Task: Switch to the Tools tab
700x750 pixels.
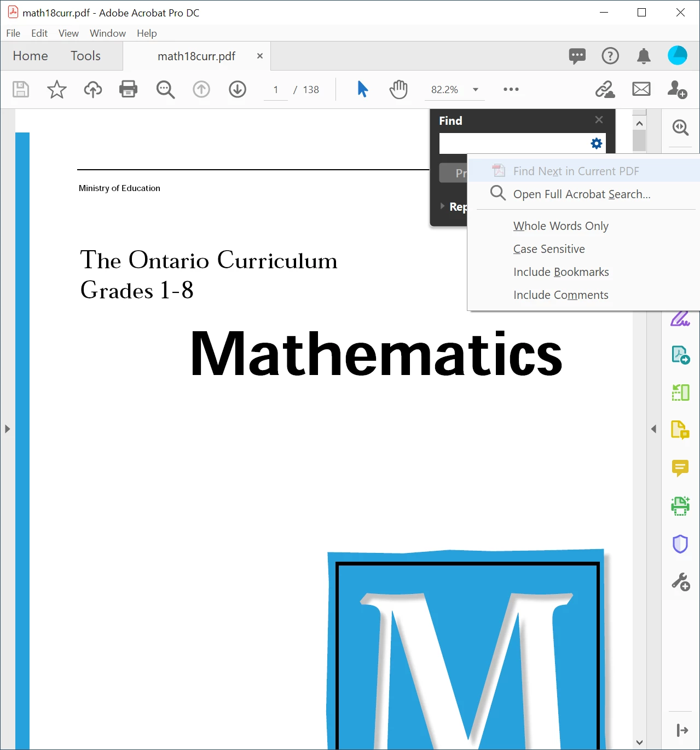Action: [x=85, y=56]
